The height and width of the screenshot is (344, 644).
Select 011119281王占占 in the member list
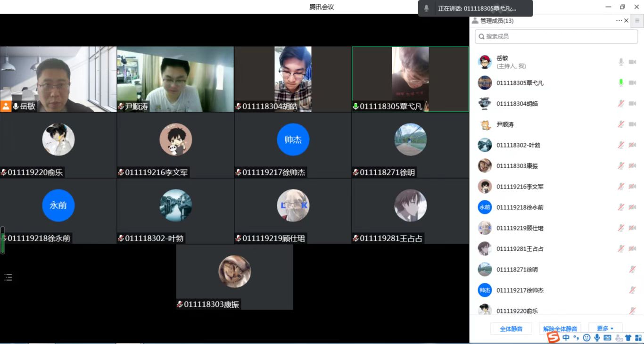tap(520, 249)
